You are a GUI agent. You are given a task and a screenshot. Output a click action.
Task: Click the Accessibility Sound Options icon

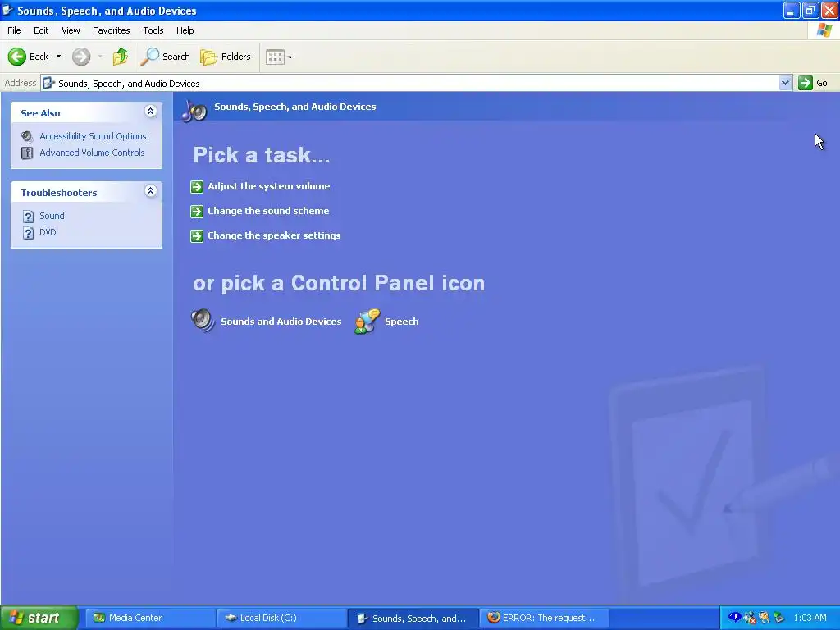click(27, 137)
